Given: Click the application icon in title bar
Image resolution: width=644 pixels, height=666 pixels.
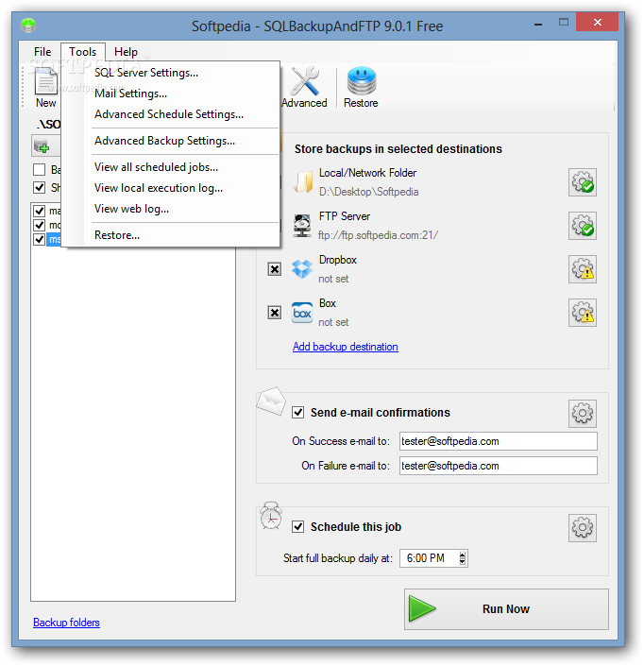Looking at the screenshot, I should (28, 26).
